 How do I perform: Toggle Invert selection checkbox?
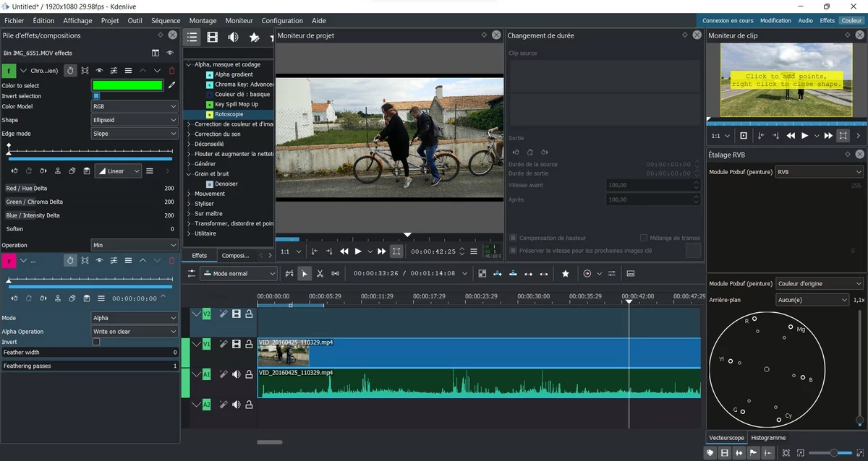point(96,96)
